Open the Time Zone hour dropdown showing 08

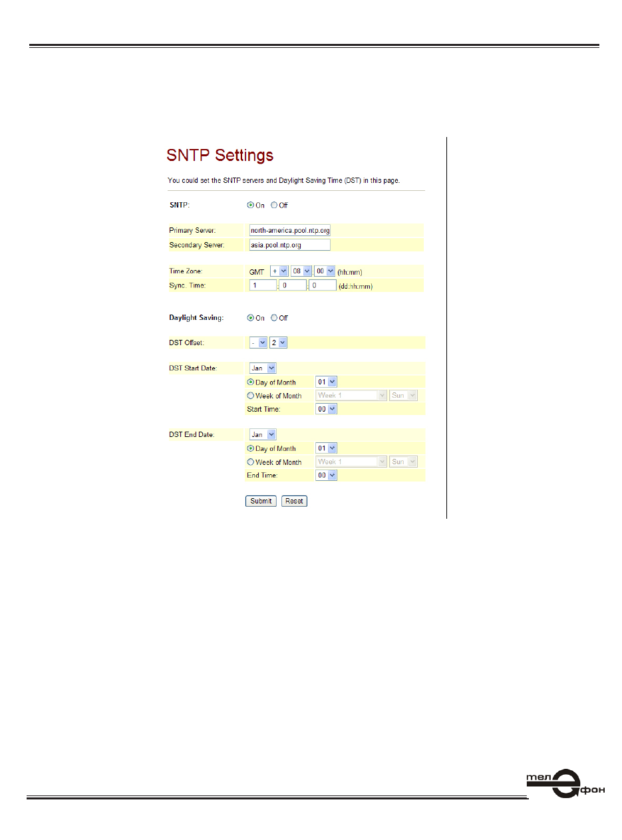[301, 271]
